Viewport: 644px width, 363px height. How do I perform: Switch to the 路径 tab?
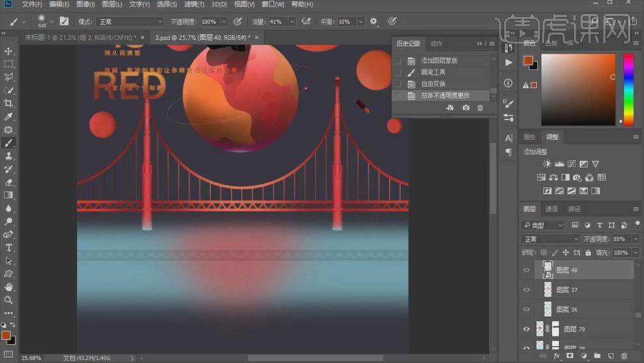574,209
